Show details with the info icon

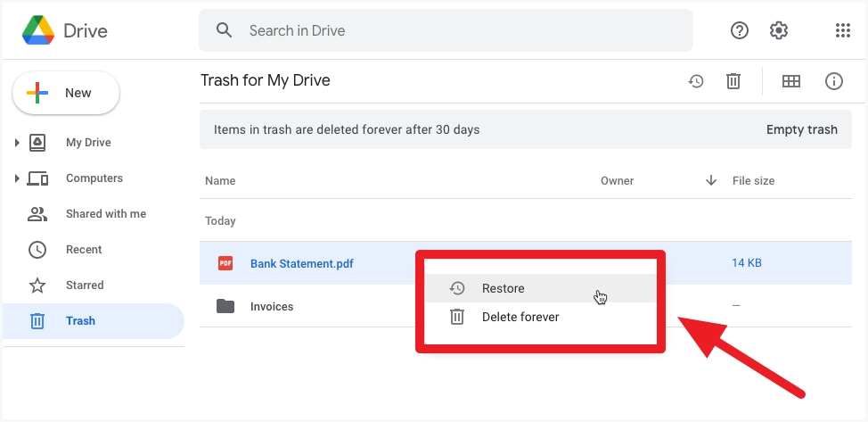(834, 81)
